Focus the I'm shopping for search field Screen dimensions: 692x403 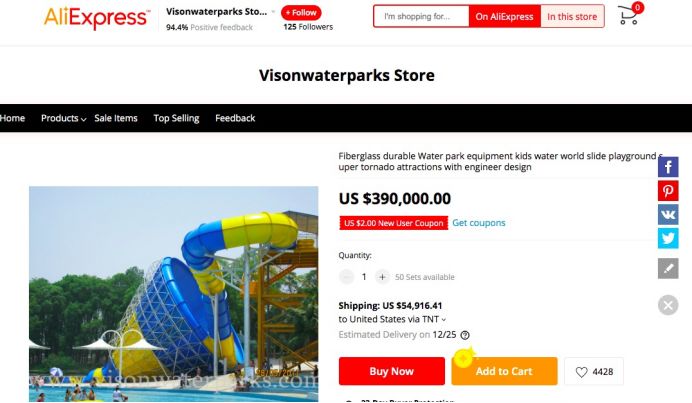coord(421,17)
